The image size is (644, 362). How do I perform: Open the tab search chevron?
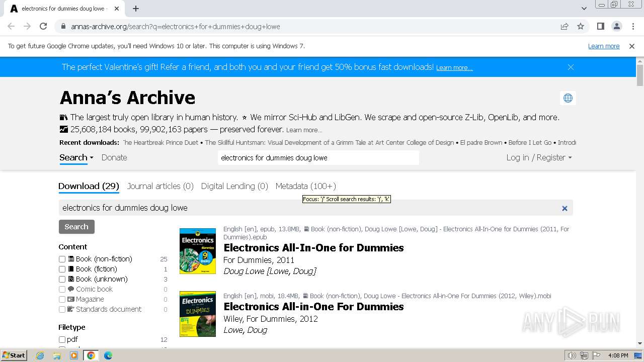[584, 9]
